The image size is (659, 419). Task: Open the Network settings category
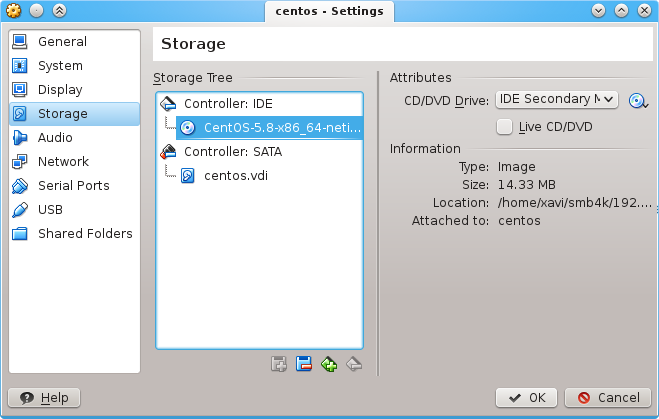74,161
